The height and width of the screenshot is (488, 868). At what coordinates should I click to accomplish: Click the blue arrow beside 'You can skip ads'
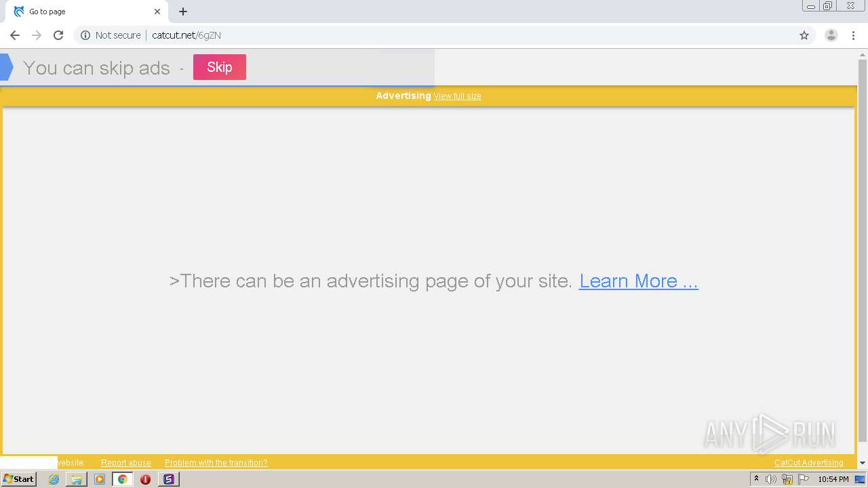click(x=6, y=67)
